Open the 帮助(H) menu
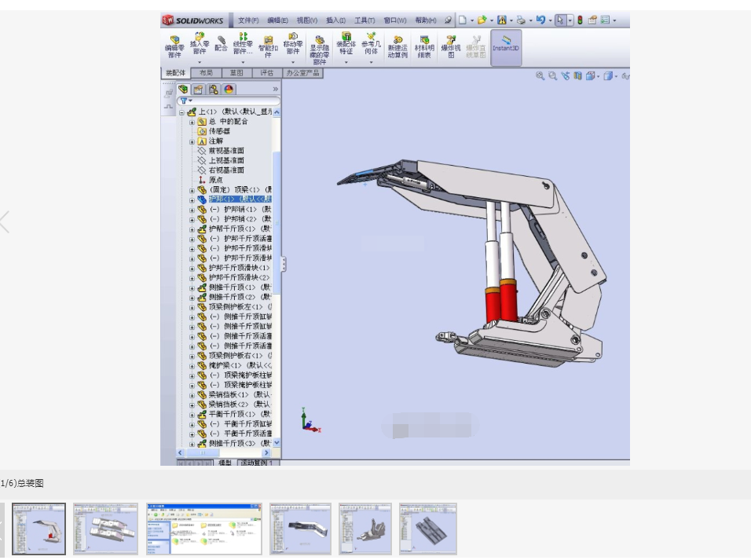The height and width of the screenshot is (560, 751). click(x=426, y=20)
